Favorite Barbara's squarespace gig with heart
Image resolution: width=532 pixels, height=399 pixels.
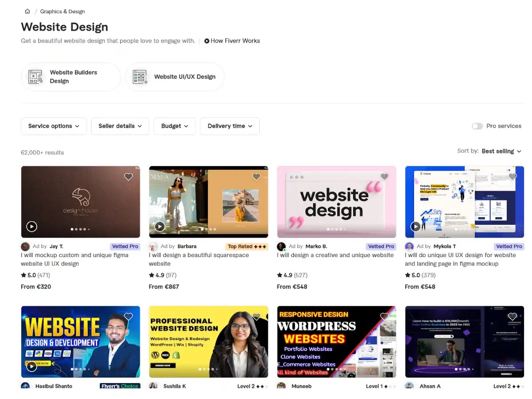256,177
